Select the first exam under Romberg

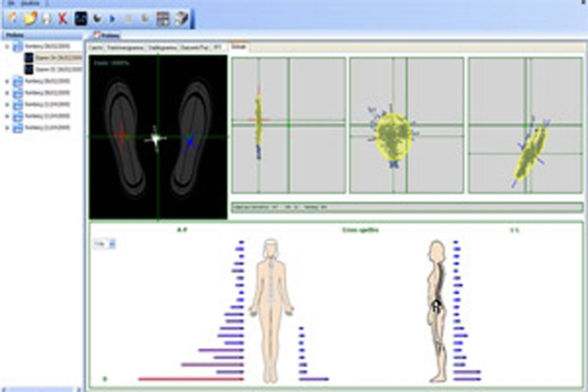[58, 58]
